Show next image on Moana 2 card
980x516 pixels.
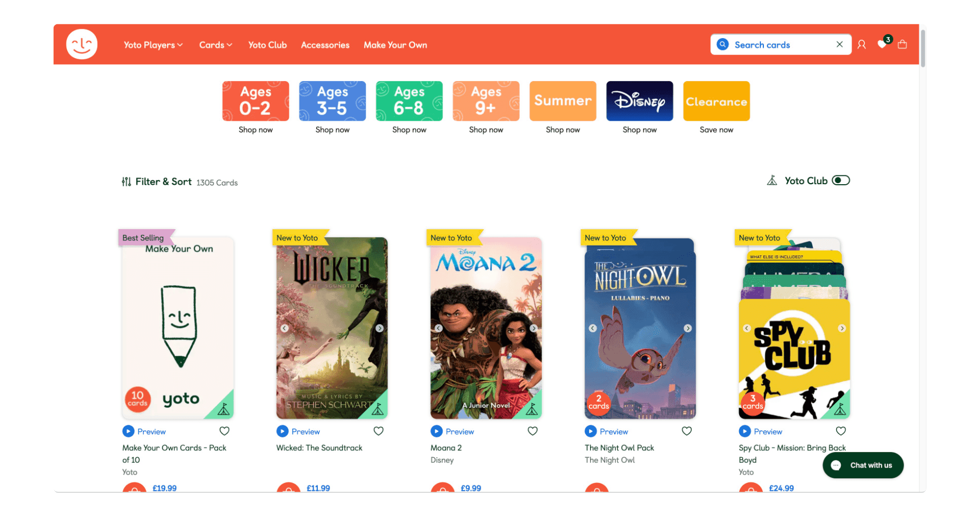(x=533, y=328)
